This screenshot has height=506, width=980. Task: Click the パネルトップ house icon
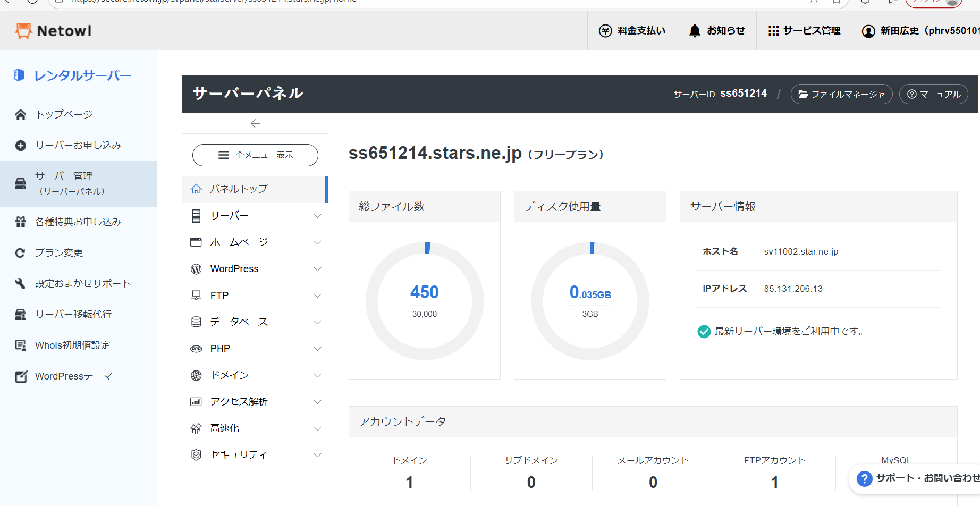tap(196, 189)
